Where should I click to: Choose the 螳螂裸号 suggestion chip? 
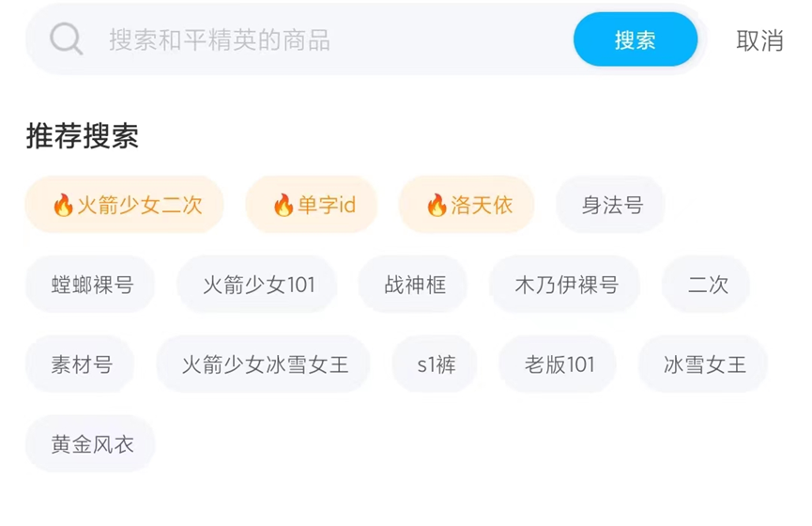click(91, 285)
